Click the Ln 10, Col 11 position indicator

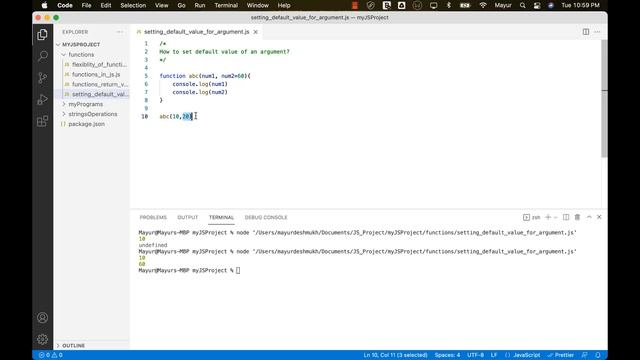[395, 355]
